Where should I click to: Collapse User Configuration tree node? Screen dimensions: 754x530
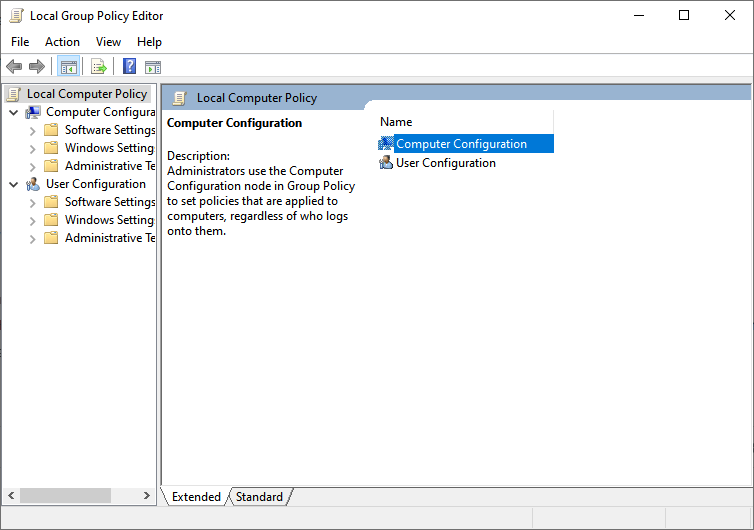click(x=14, y=184)
